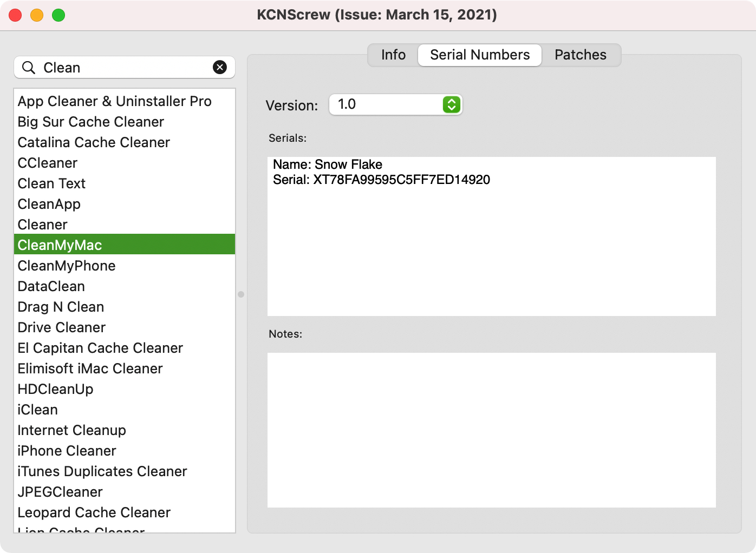Image resolution: width=756 pixels, height=553 pixels.
Task: Click the green zoom window button
Action: 58,15
